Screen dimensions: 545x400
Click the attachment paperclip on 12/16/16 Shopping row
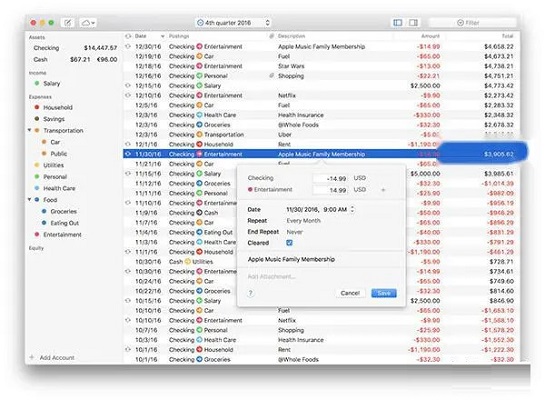[x=271, y=75]
